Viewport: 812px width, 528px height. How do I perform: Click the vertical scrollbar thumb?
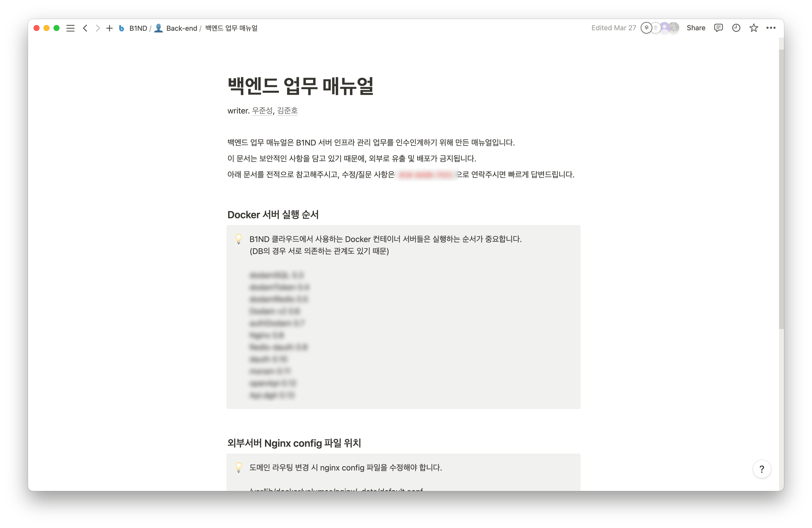(781, 189)
